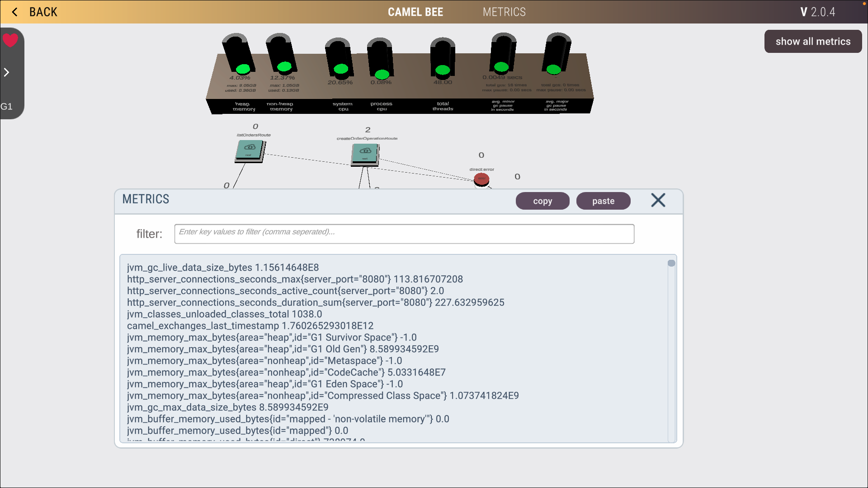Image resolution: width=868 pixels, height=488 pixels.
Task: Go back using BACK arrow
Action: pos(15,12)
